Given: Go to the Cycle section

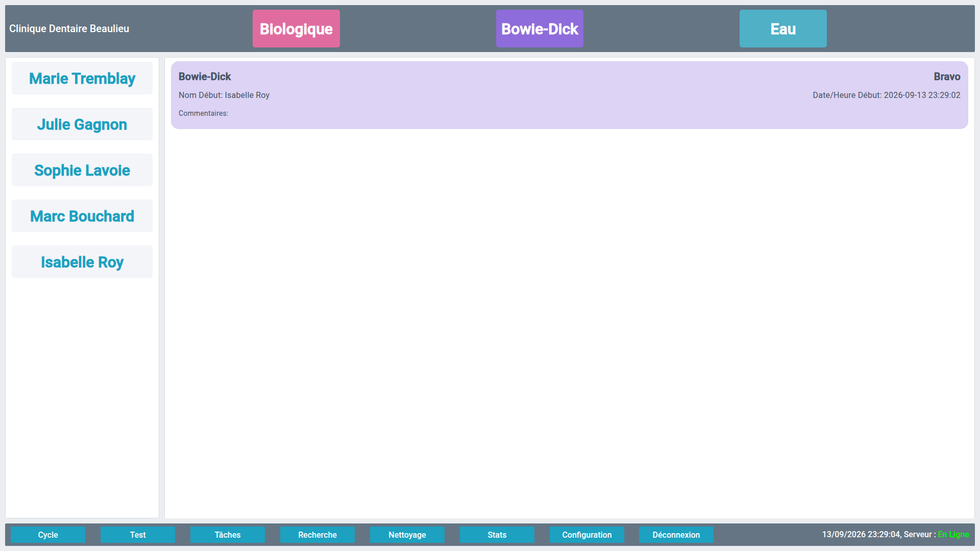Looking at the screenshot, I should (x=48, y=535).
